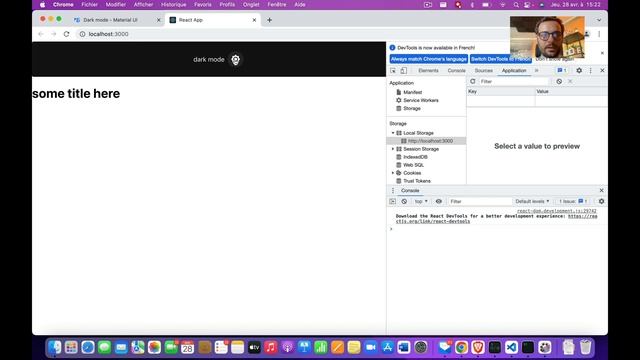640x360 pixels.
Task: Open console settings gear
Action: 601,202
